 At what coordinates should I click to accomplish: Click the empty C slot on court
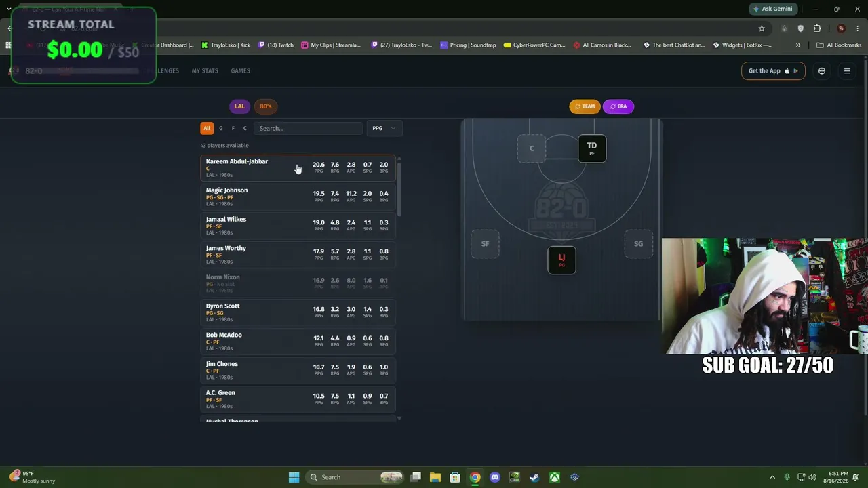click(532, 148)
